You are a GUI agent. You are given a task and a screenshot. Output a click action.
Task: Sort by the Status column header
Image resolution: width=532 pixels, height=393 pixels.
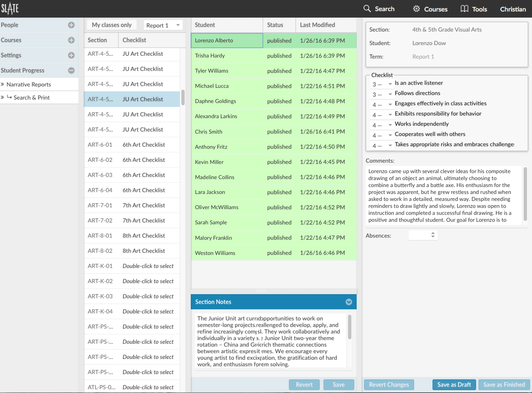coord(279,25)
